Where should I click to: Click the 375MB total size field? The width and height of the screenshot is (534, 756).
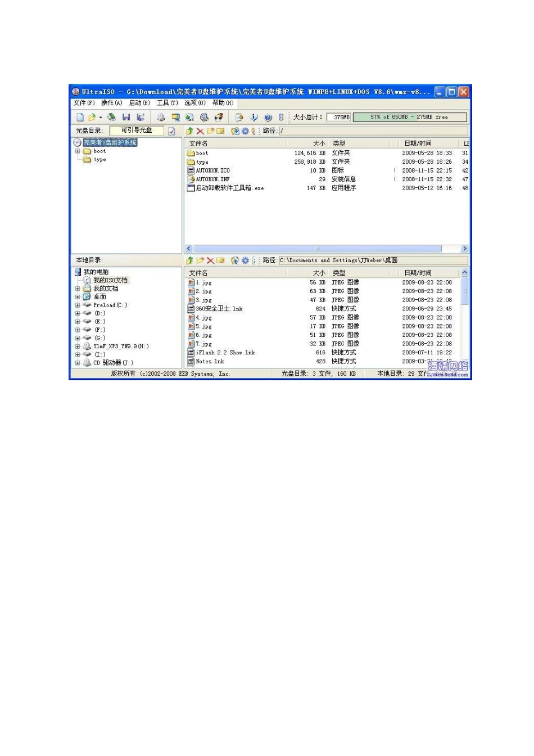click(338, 117)
